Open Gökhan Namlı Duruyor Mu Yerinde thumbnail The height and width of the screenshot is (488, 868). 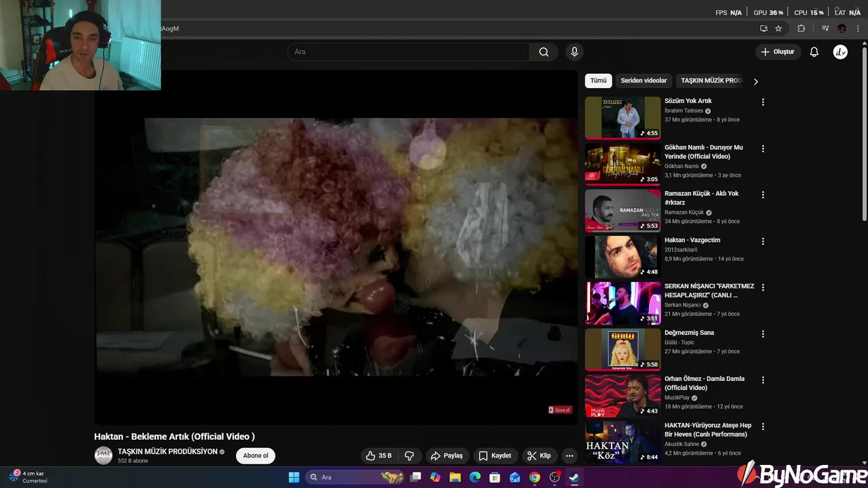tap(623, 163)
